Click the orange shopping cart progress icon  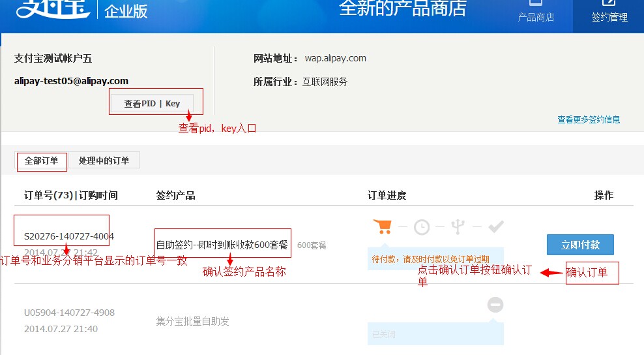click(383, 226)
